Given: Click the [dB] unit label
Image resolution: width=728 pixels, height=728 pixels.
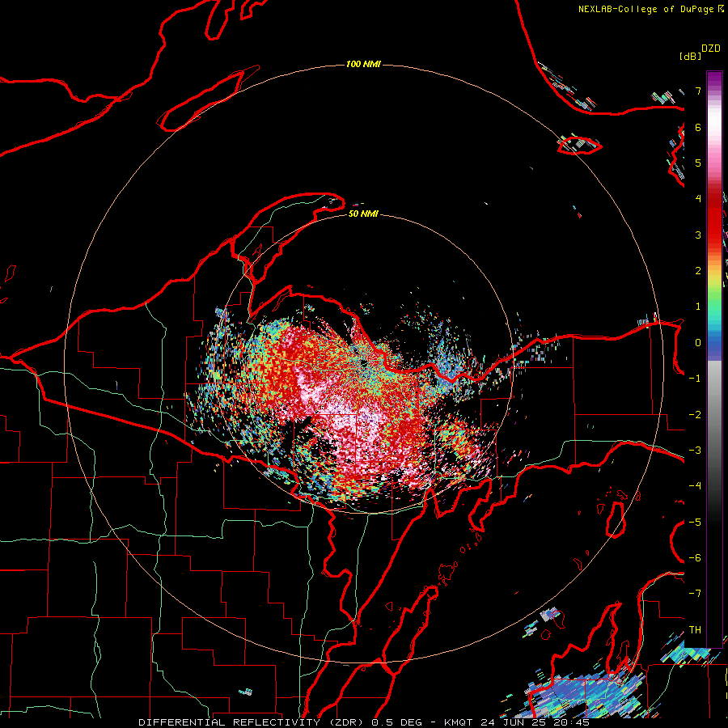Looking at the screenshot, I should click(x=690, y=56).
